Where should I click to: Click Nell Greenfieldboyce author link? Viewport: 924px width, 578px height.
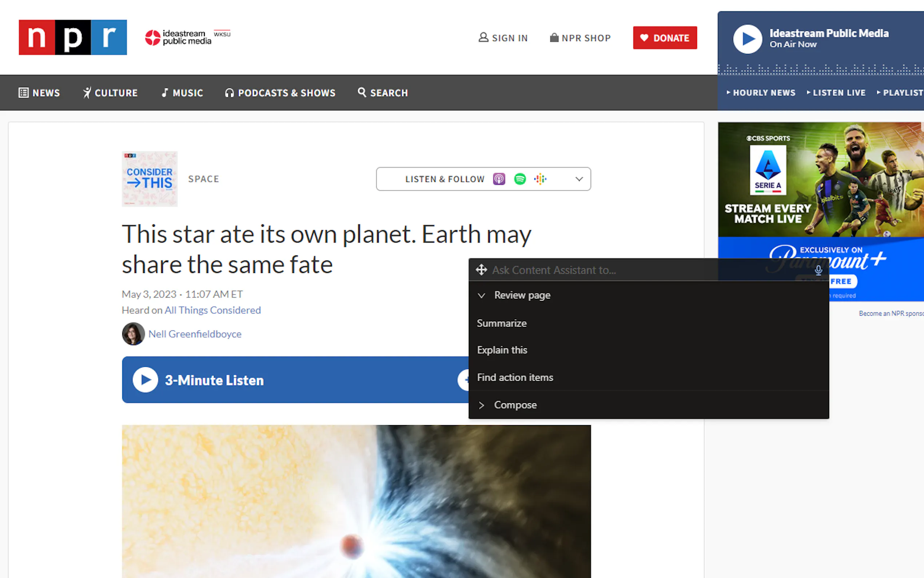click(194, 334)
